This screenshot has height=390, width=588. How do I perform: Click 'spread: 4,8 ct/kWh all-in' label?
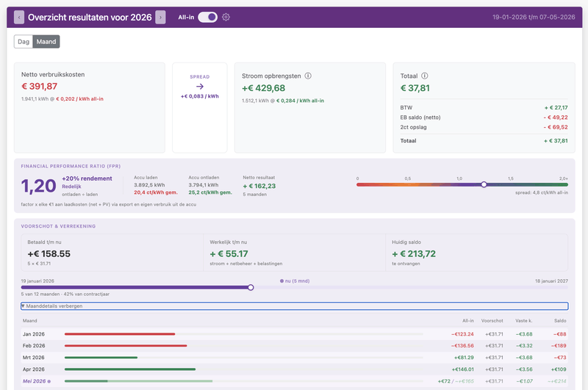tap(542, 192)
